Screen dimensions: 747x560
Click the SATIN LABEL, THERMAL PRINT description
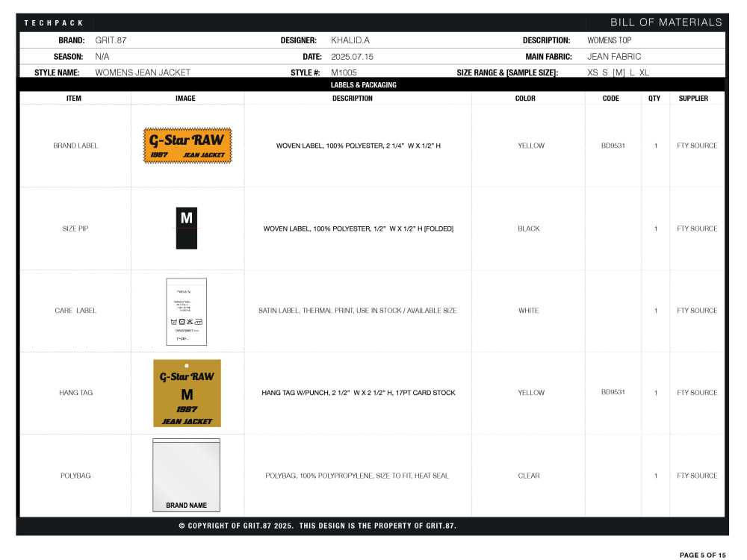(357, 311)
